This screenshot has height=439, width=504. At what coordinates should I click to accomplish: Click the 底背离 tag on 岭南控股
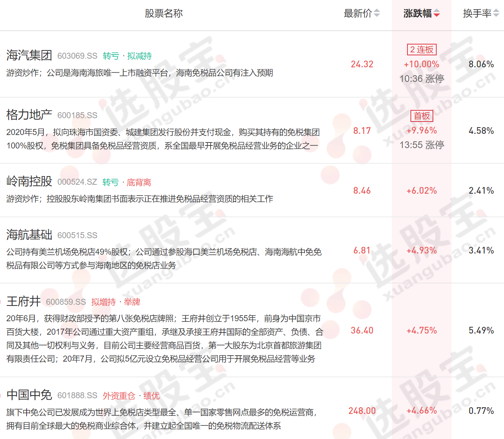tap(139, 182)
